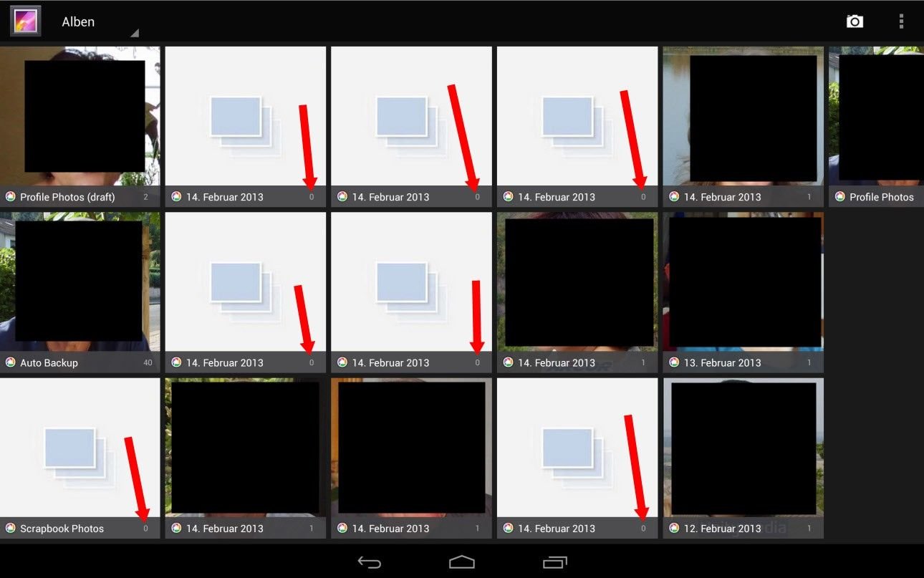
Task: Open the Alben view dropdown
Action: 100,21
